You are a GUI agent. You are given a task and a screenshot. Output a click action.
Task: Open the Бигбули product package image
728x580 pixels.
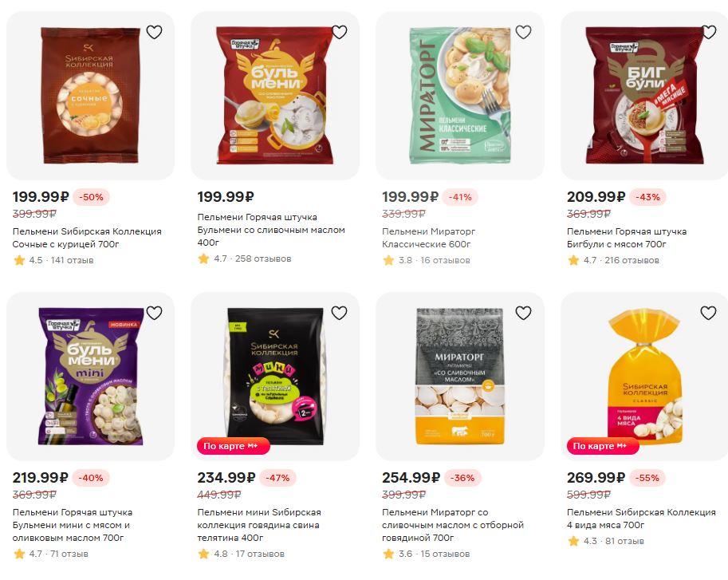644,95
